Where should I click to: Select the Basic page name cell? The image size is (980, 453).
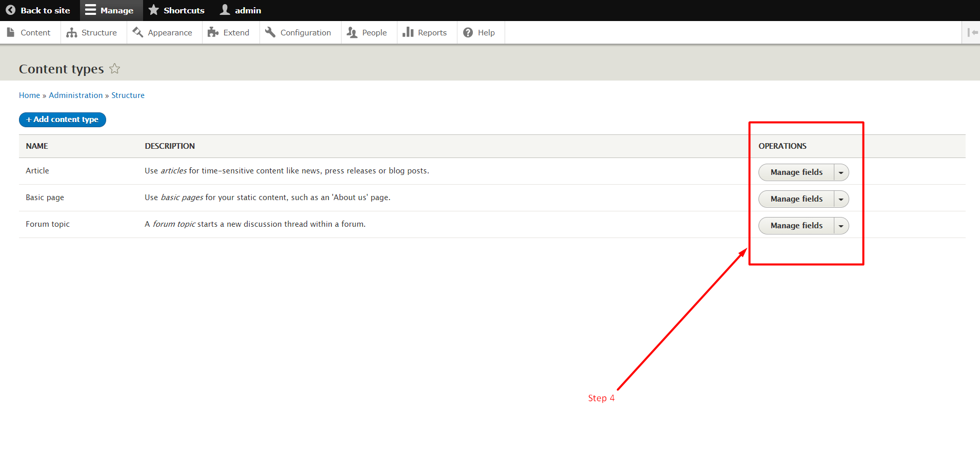click(x=45, y=198)
